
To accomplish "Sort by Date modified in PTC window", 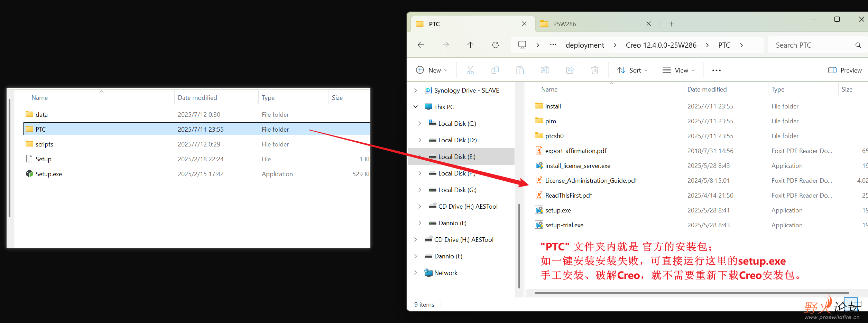I will pyautogui.click(x=707, y=89).
